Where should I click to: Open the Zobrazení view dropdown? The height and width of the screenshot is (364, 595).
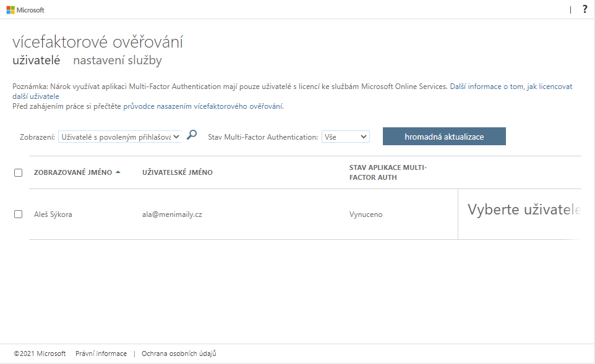pyautogui.click(x=120, y=137)
